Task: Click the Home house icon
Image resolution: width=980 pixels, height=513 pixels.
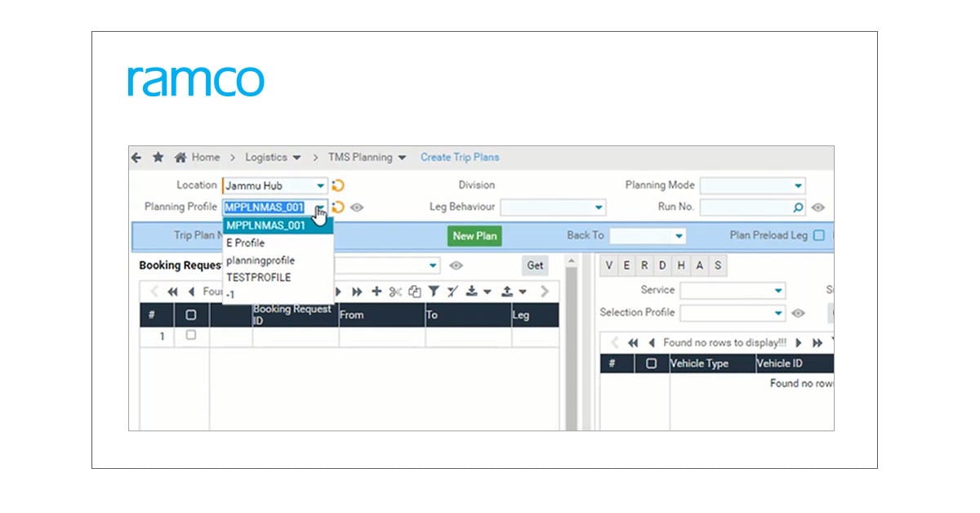Action: coord(181,158)
